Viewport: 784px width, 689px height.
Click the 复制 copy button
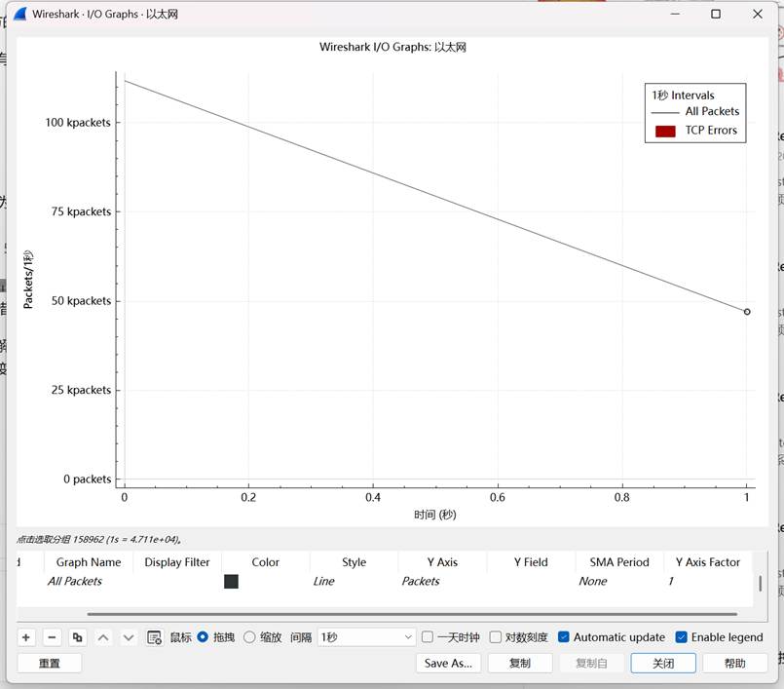click(520, 663)
